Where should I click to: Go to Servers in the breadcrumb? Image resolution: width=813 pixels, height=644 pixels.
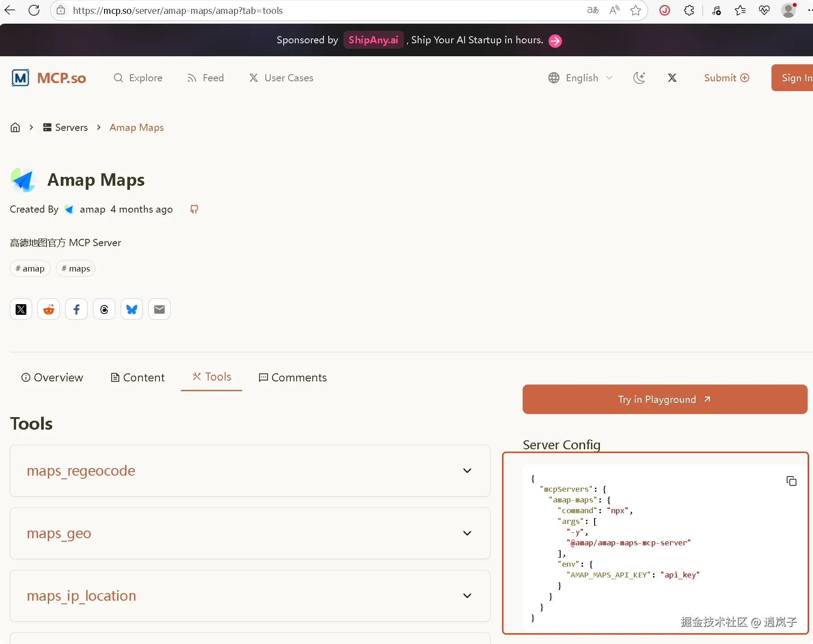(66, 128)
